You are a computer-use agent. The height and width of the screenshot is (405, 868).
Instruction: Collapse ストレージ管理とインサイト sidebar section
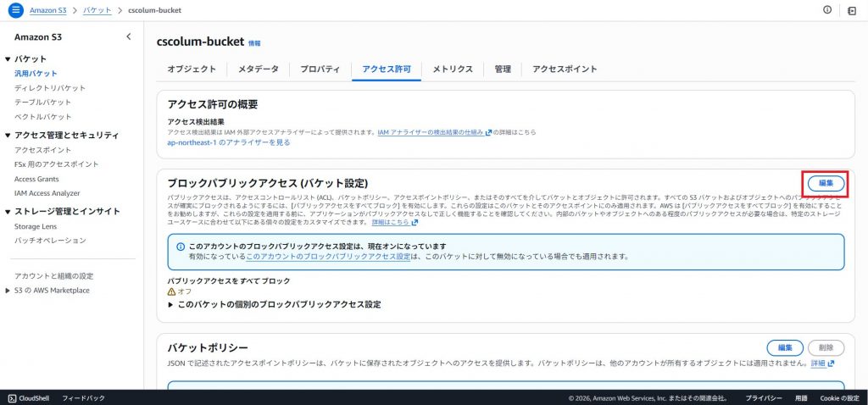pyautogui.click(x=8, y=212)
